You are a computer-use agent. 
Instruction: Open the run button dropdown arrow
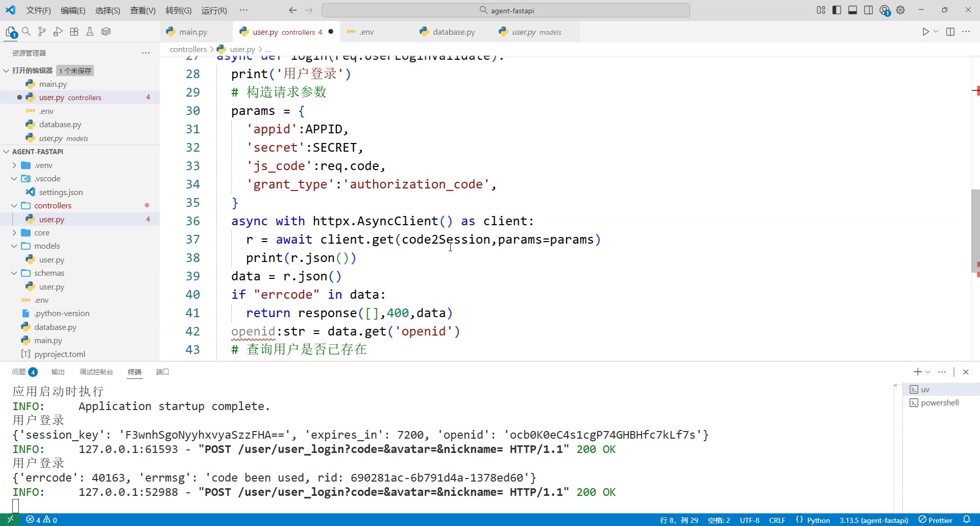[x=936, y=32]
